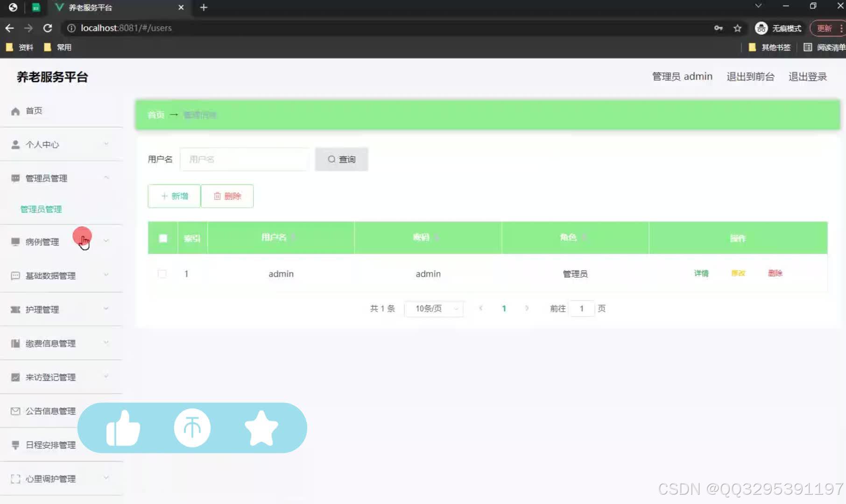
Task: Open a new browser tab
Action: point(204,7)
